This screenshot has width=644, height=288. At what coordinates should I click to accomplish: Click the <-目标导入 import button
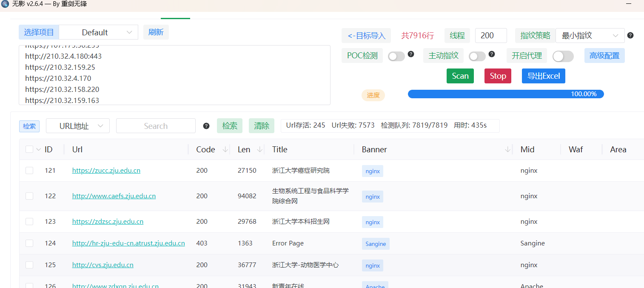366,36
